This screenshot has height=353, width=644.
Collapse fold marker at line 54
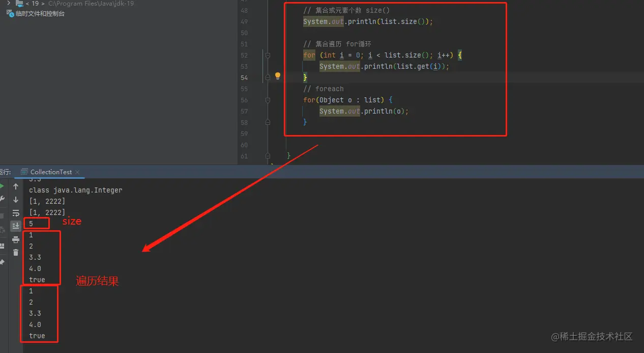coord(268,77)
